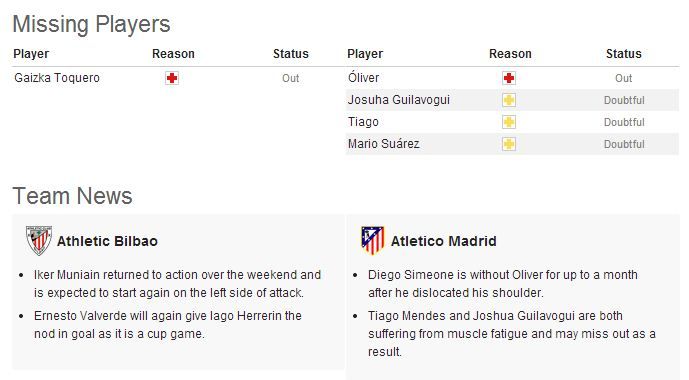Select Josuha Guilavogui player row name

click(x=399, y=100)
